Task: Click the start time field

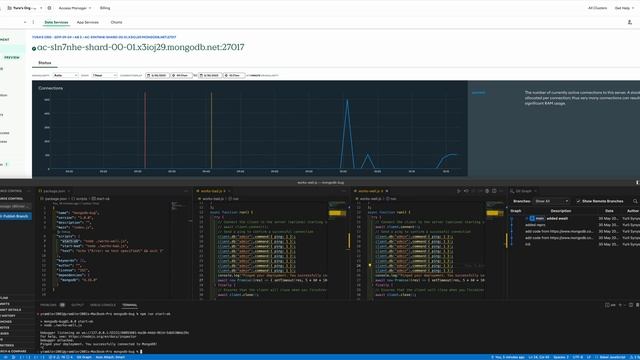Action: point(181,76)
